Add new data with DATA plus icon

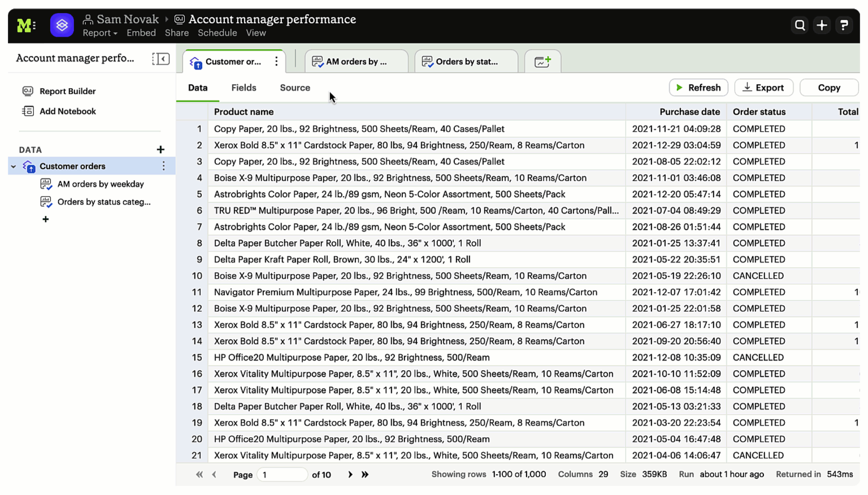point(160,150)
